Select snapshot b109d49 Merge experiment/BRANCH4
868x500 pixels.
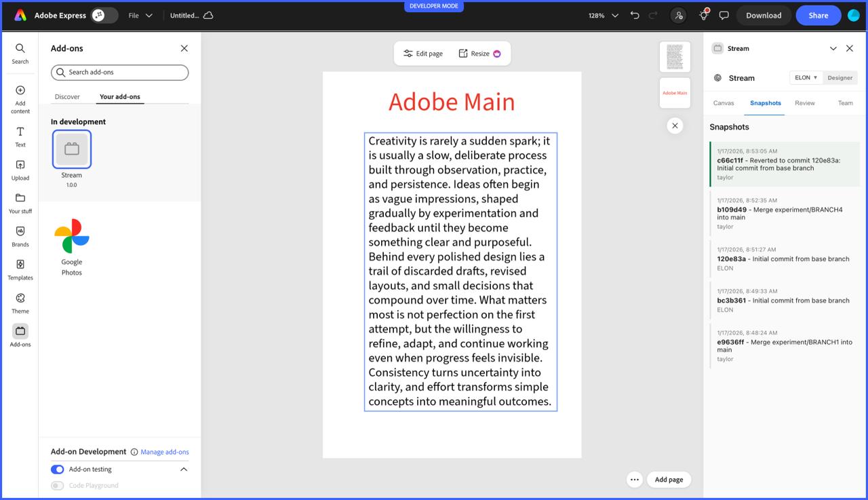785,213
